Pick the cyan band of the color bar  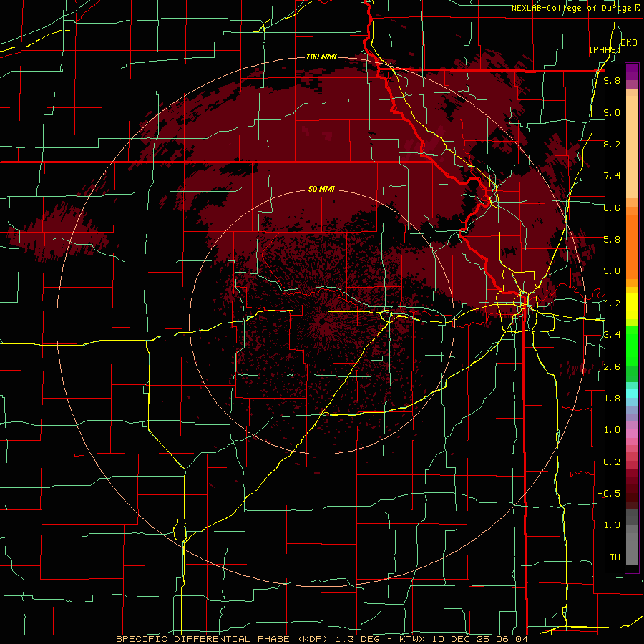click(632, 394)
